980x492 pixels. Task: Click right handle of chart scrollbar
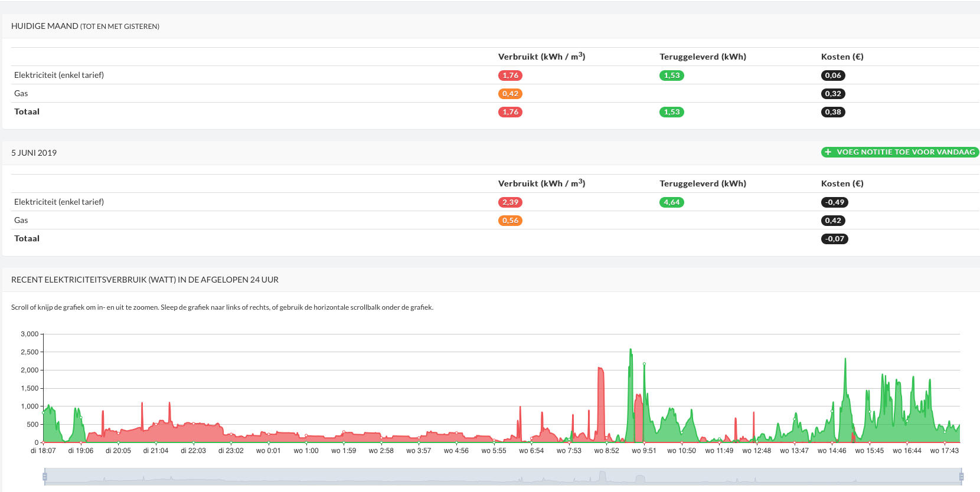(961, 476)
